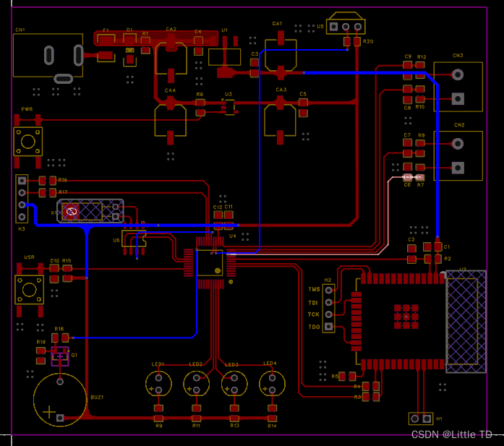Select the TMS pin on H2
Image resolution: width=504 pixels, height=446 pixels.
[x=328, y=290]
